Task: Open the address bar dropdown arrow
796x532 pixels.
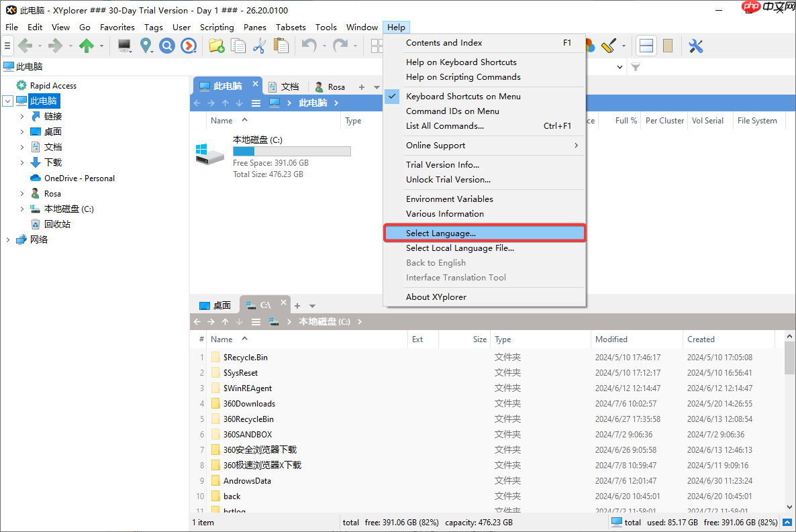Action: tap(620, 67)
